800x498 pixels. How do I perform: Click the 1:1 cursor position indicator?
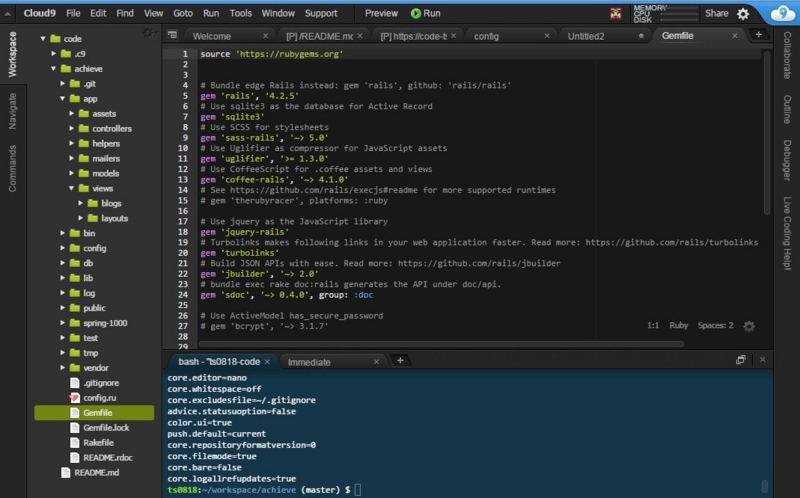[x=653, y=326]
